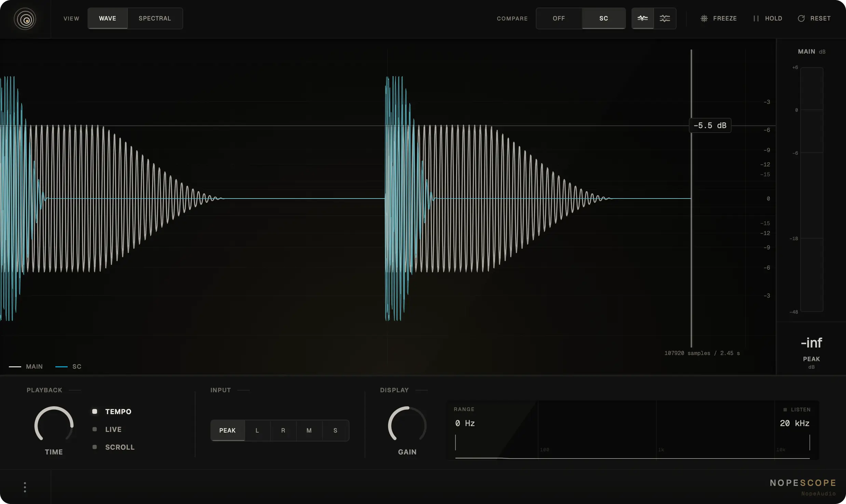Select TEMPO playback mode
The height and width of the screenshot is (504, 846).
pos(112,411)
